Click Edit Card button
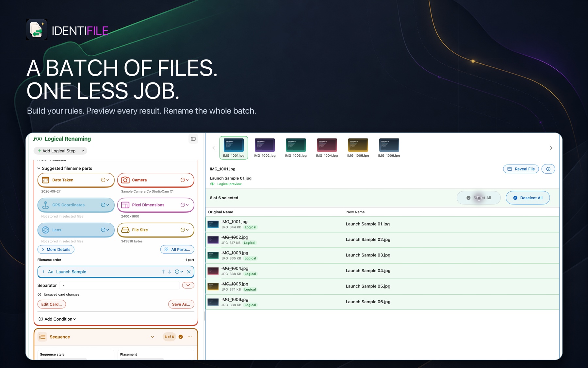 (x=52, y=304)
